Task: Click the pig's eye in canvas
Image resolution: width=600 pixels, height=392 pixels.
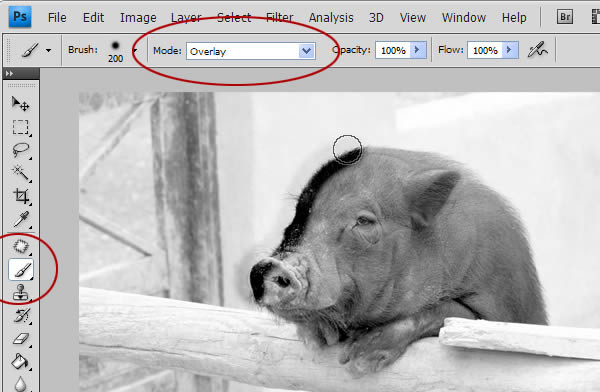Action: point(365,221)
